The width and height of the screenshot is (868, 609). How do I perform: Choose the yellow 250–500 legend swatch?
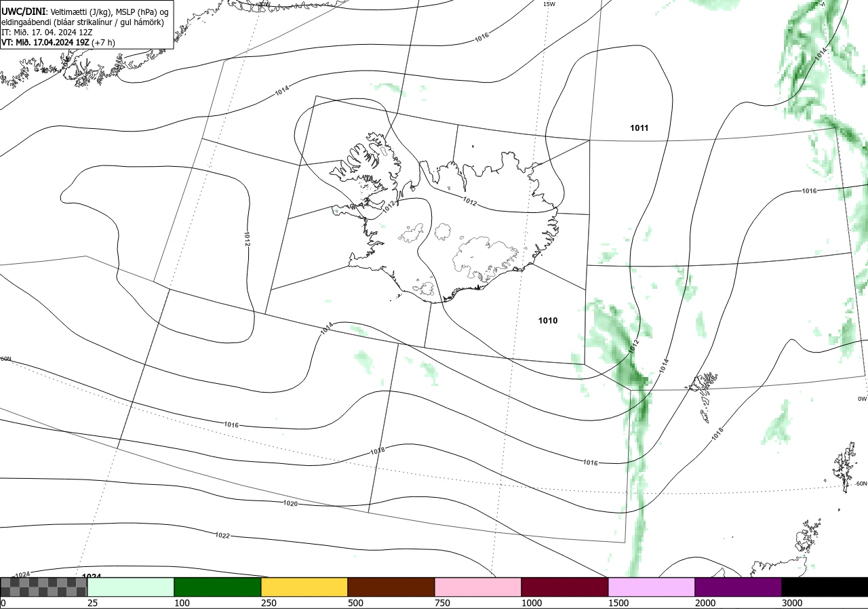[304, 587]
